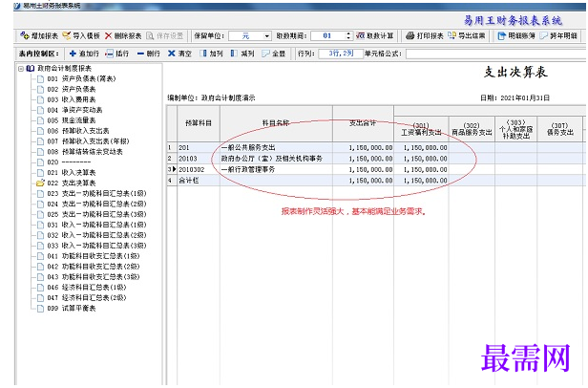Open report 032 收入-功能科目汇总表(2级)
Viewport: 588px width, 388px height.
(96, 235)
